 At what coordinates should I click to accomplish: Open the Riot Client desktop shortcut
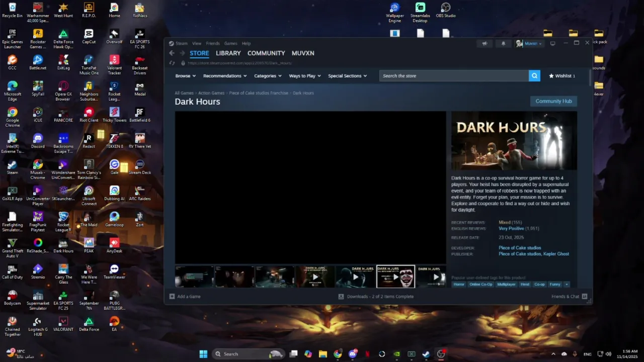pyautogui.click(x=89, y=114)
